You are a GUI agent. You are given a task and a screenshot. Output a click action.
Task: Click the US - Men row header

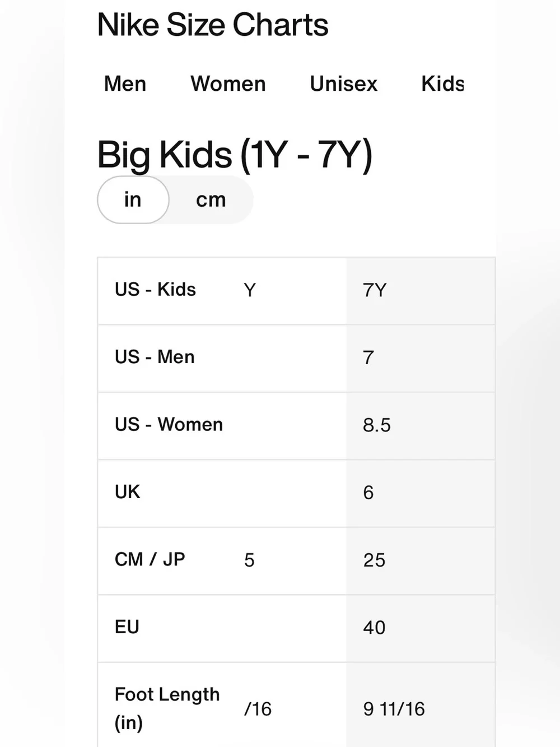tap(155, 357)
